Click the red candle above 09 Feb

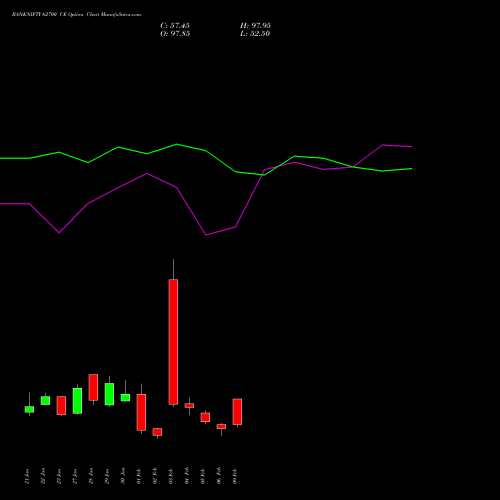point(237,412)
